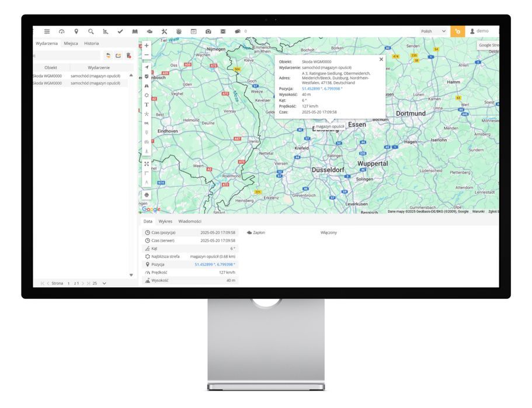
Task: Open the page size 25 dropdown
Action: [x=99, y=283]
